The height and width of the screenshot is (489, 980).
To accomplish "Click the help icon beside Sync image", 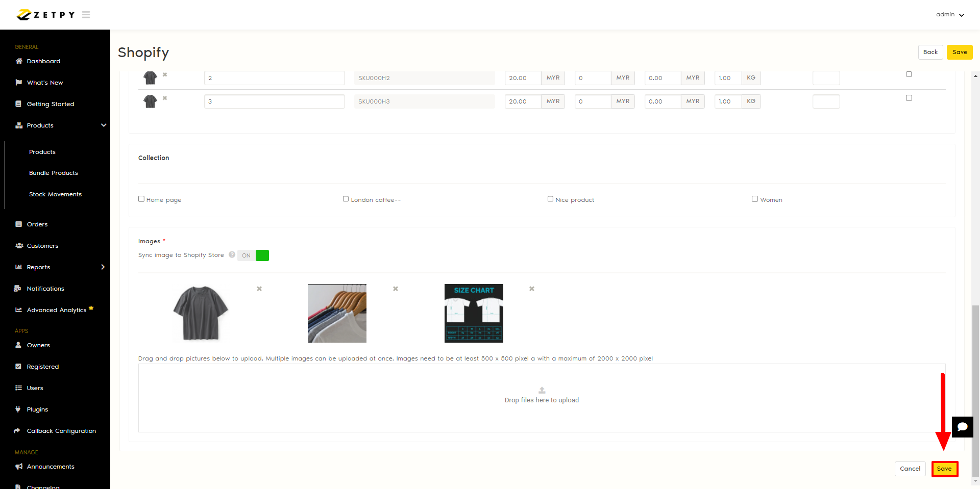I will (232, 255).
